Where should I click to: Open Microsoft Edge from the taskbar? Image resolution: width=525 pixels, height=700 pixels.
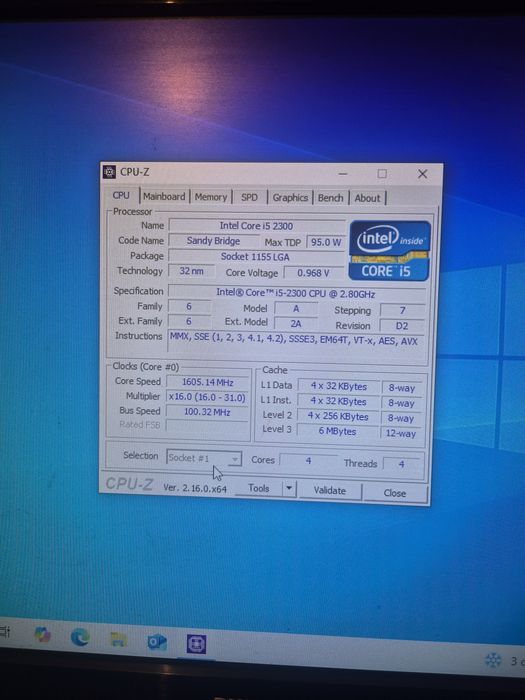point(80,637)
